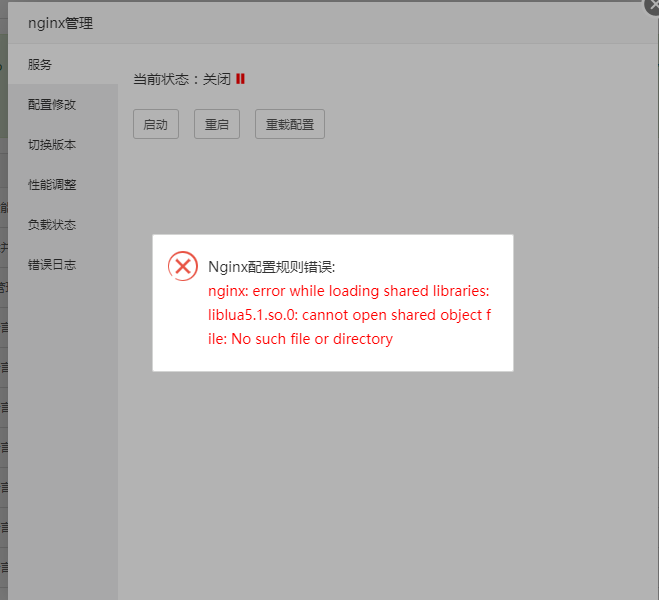Click 'error while loading shared libraries' line
This screenshot has width=659, height=600.
point(348,291)
